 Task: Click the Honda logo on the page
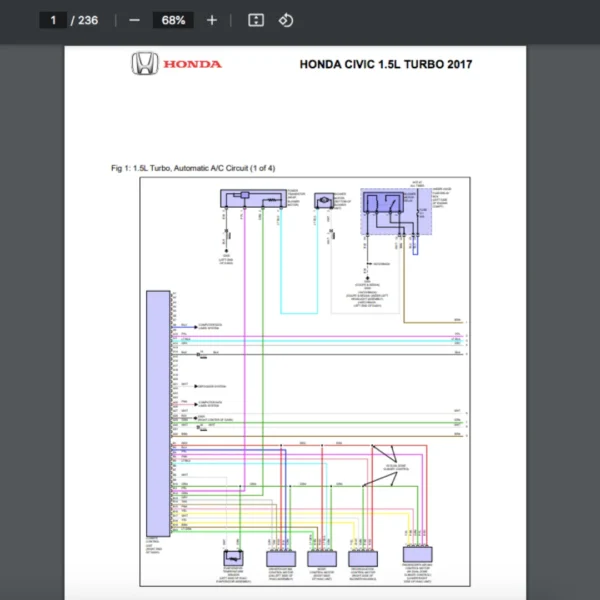(x=176, y=64)
